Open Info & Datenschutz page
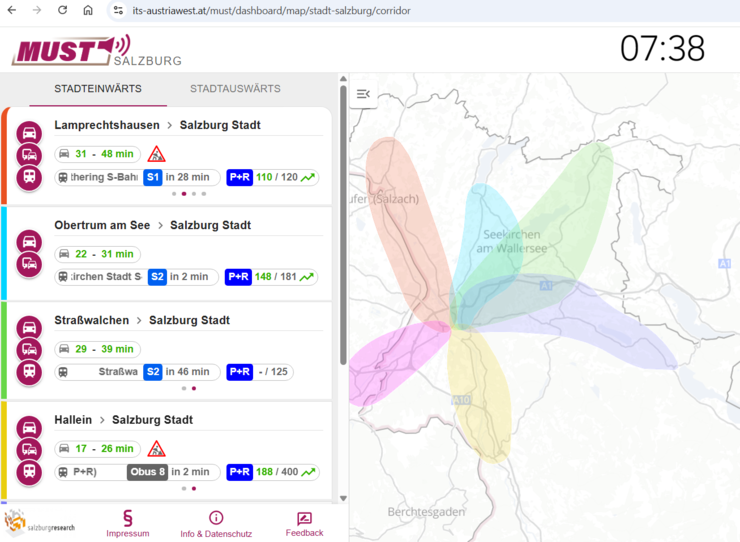This screenshot has height=542, width=740. [216, 524]
